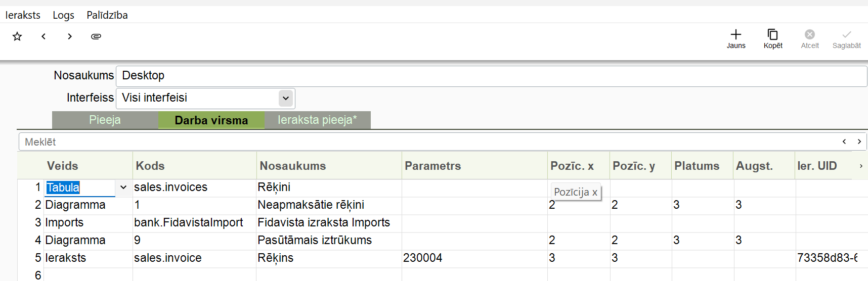Click the favorite star icon

(x=17, y=36)
